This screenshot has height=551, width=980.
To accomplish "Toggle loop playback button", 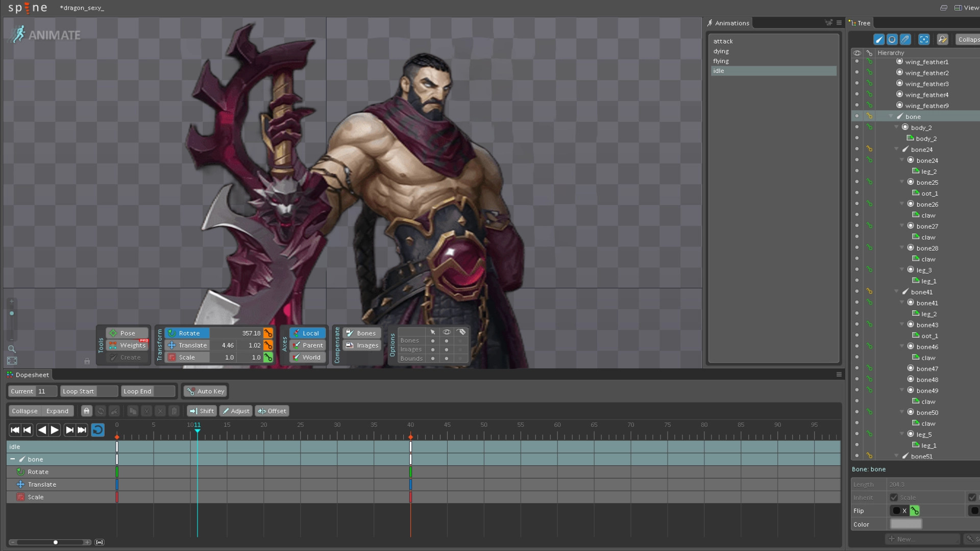I will (97, 430).
